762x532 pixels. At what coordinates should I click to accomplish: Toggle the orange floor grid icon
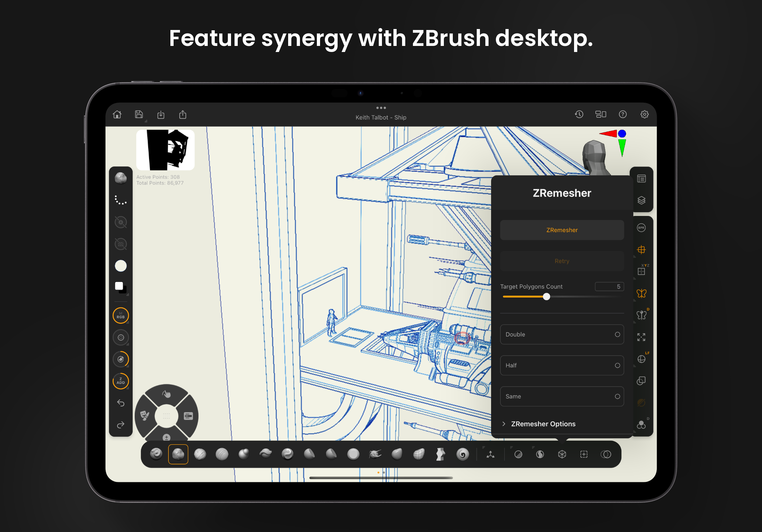coord(641,250)
